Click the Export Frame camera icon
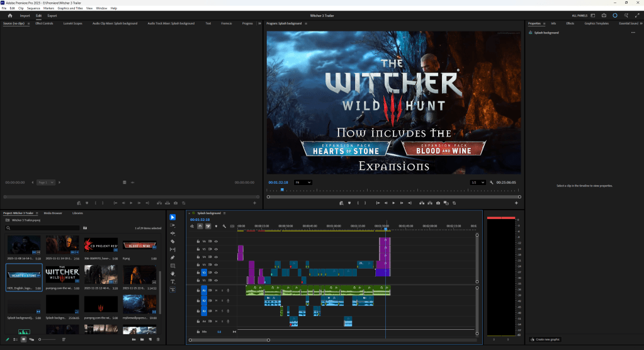Screen dimensions: 644x350 tap(438, 203)
